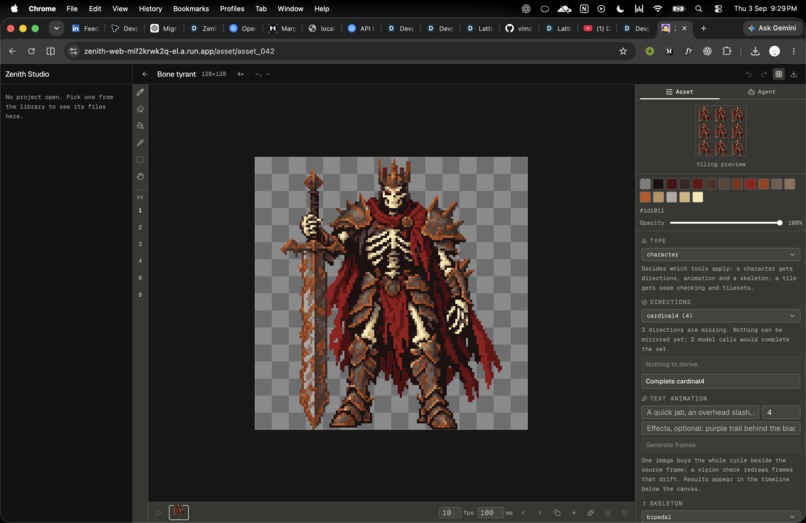Play the animation in the timeline

[x=158, y=512]
